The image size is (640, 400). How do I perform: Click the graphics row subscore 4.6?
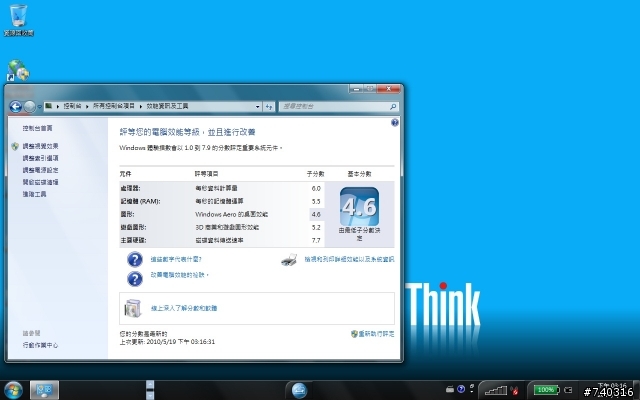click(316, 214)
